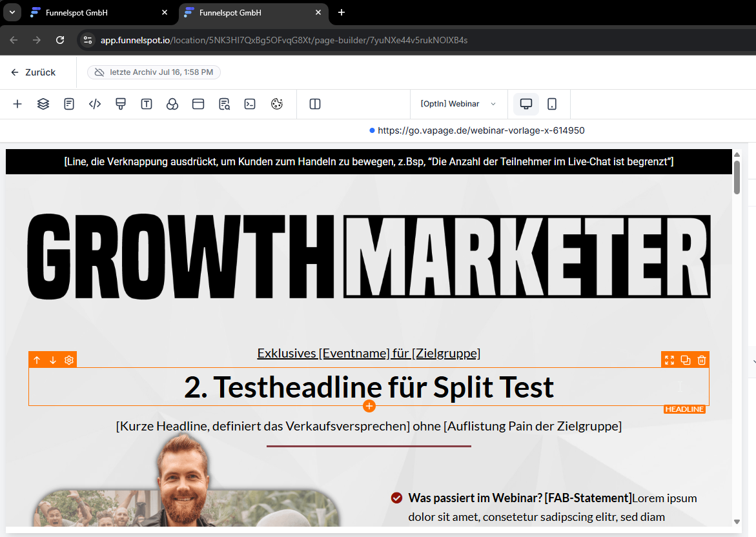Viewport: 756px width, 537px height.
Task: Click the terminal prompt icon in toolbar
Action: click(250, 104)
